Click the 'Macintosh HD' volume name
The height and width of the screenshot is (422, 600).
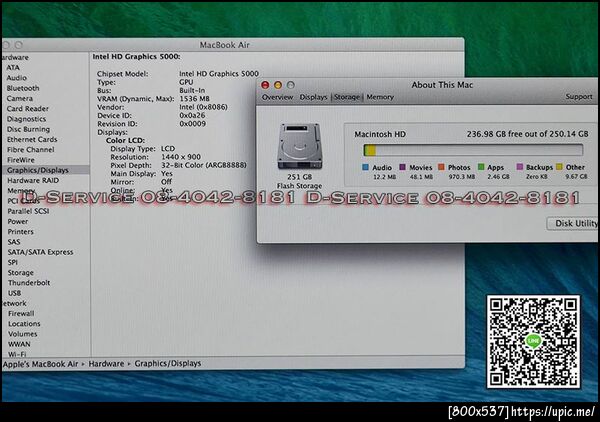tap(380, 135)
